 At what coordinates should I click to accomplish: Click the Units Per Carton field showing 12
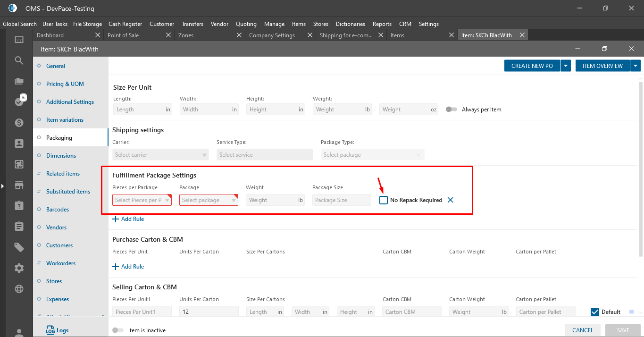point(209,312)
